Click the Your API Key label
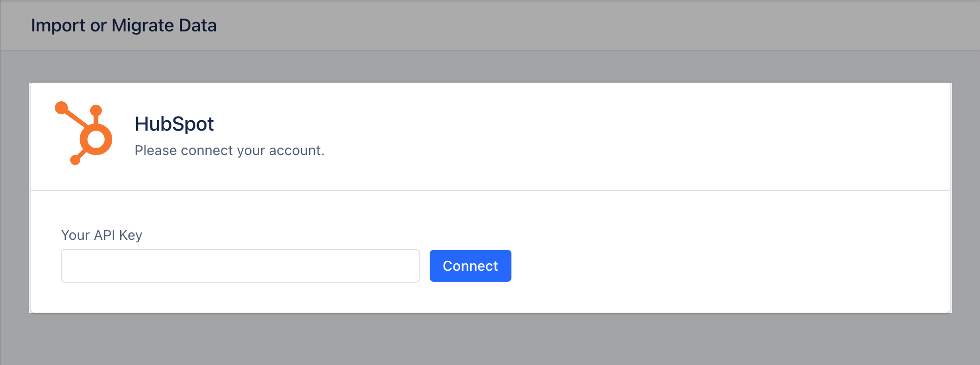Screen dimensions: 980x365 [x=101, y=235]
